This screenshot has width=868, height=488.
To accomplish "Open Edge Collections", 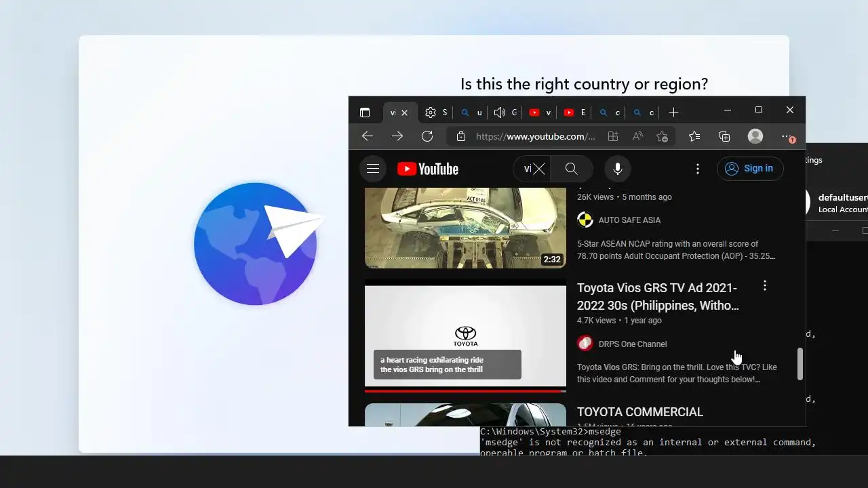I will point(724,136).
